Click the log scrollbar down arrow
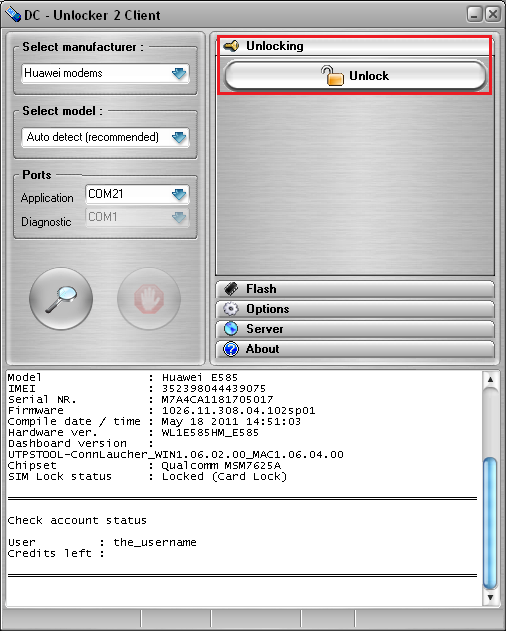Image resolution: width=506 pixels, height=631 pixels. [490, 597]
